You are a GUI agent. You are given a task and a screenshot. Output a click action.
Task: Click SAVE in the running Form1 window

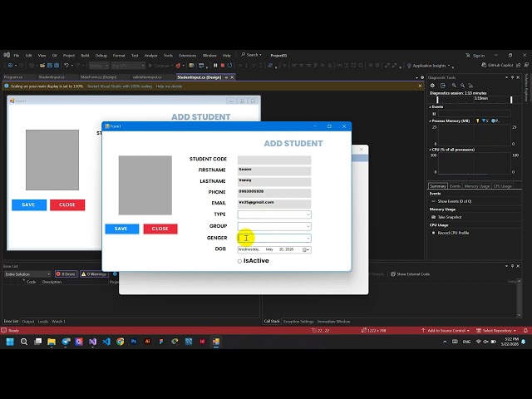[x=122, y=229]
